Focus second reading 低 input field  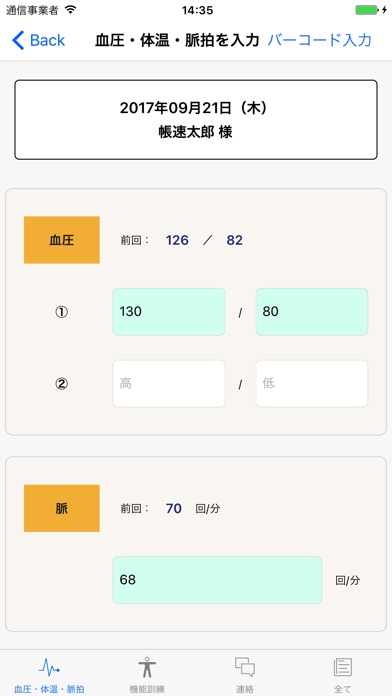point(312,384)
